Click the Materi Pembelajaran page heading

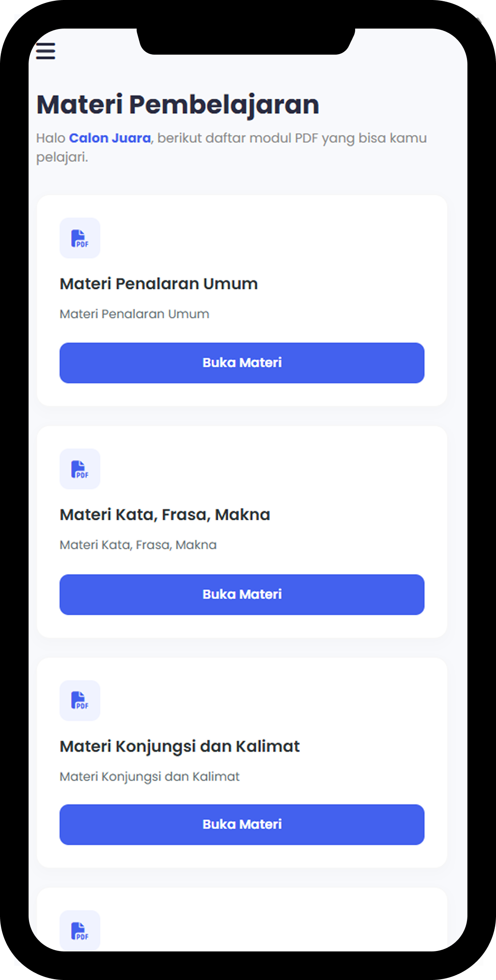(177, 104)
